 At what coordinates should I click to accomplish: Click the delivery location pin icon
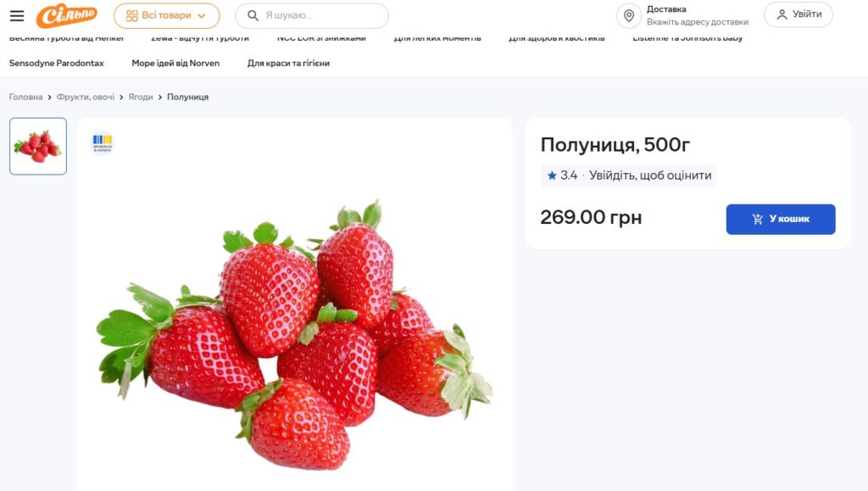pyautogui.click(x=628, y=15)
